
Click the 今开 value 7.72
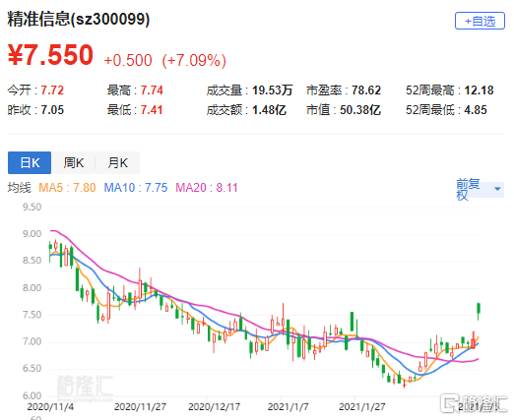[x=52, y=90]
